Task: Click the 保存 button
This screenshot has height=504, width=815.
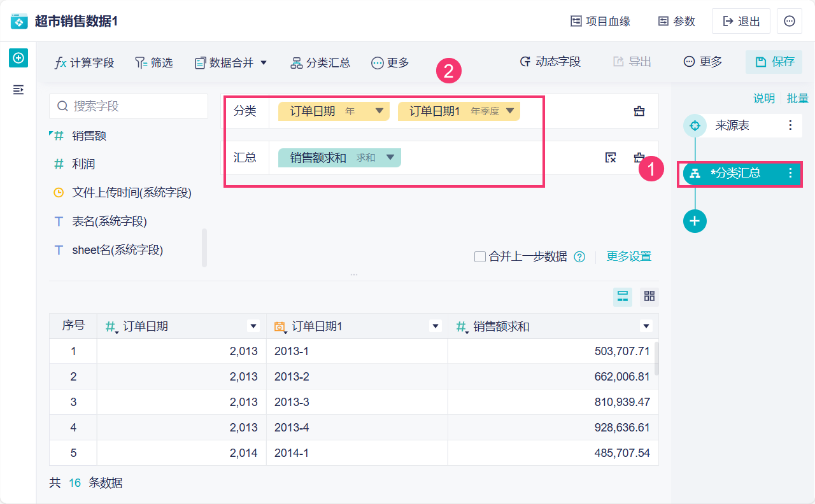Action: click(774, 62)
